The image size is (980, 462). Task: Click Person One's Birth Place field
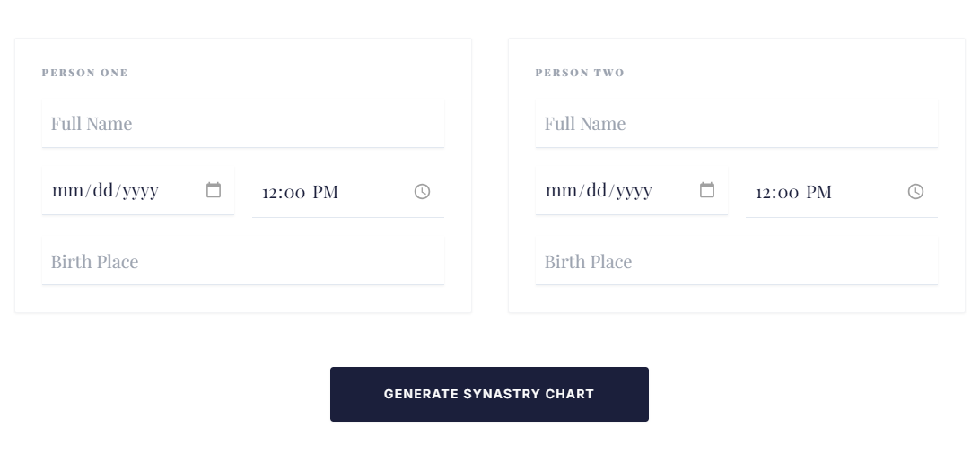click(x=242, y=262)
